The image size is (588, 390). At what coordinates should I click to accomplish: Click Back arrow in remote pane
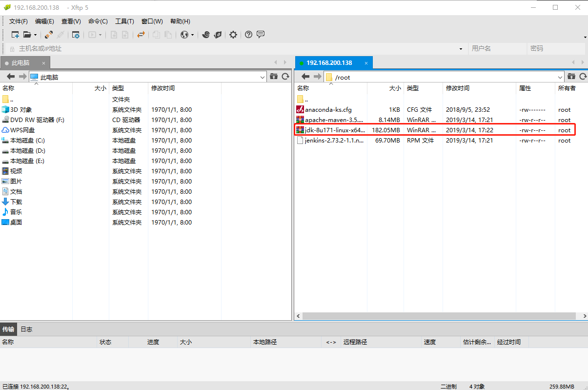click(x=306, y=77)
